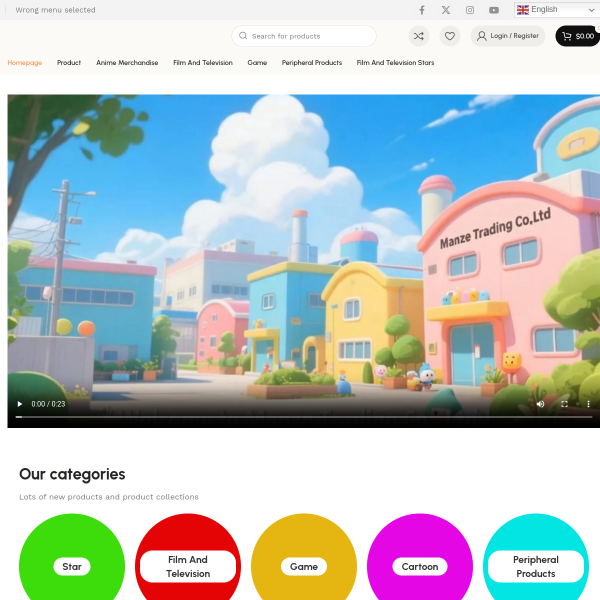This screenshot has height=600, width=600.
Task: Toggle video fullscreen mode
Action: pos(564,404)
